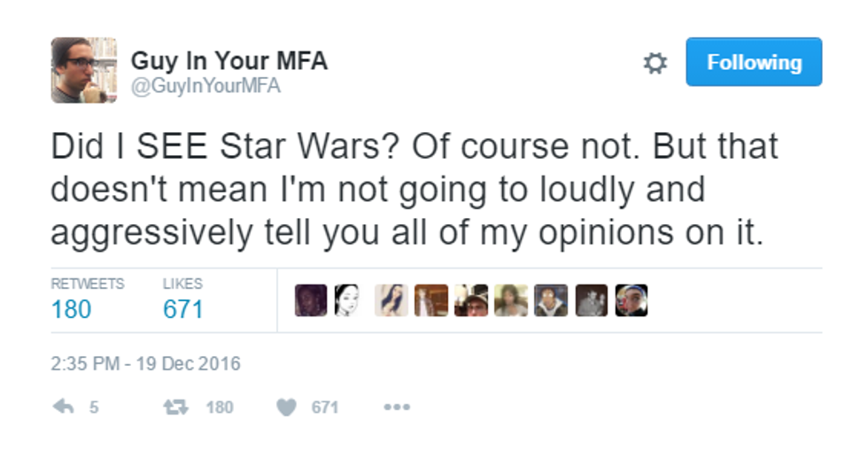
Task: Toggle the blue Following button
Action: point(754,62)
